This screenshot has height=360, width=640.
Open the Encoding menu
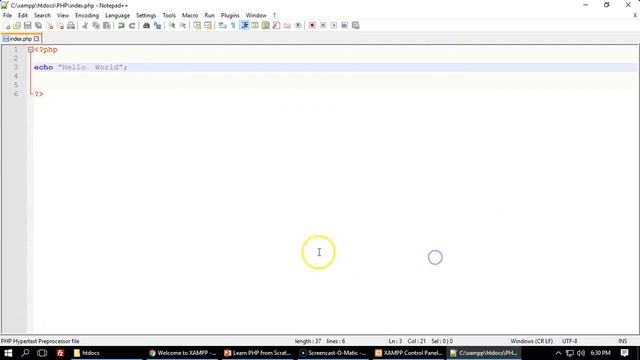pos(87,15)
